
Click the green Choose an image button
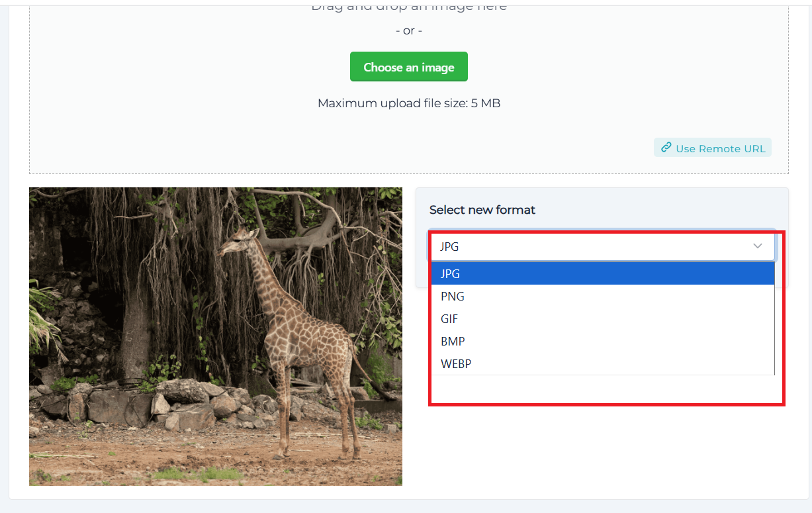(408, 67)
